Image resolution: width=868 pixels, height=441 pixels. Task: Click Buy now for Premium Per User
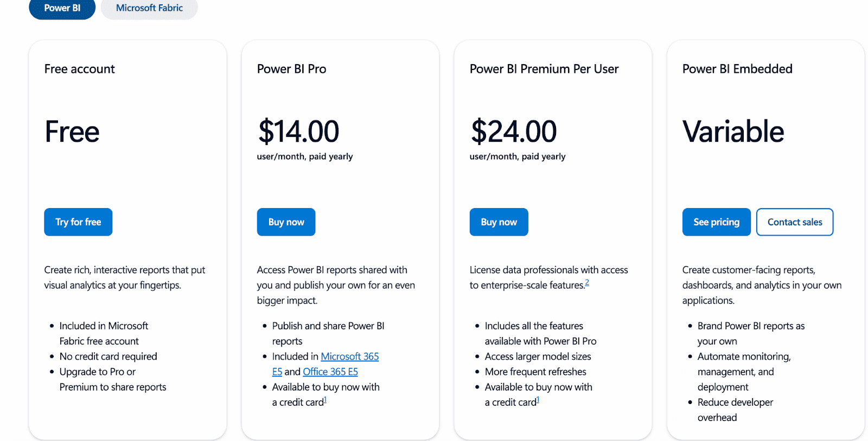click(x=498, y=222)
